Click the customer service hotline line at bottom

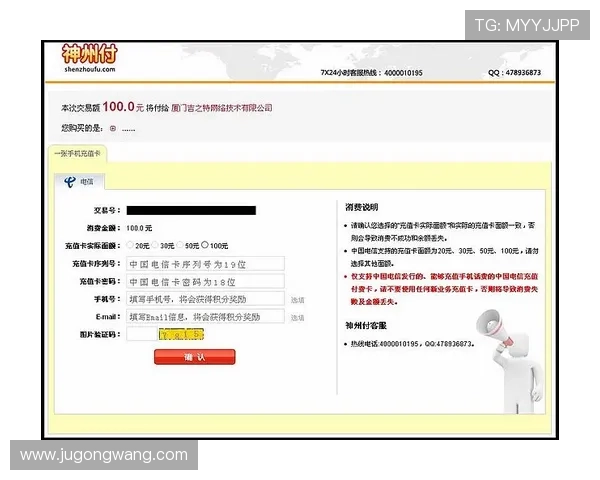(412, 344)
